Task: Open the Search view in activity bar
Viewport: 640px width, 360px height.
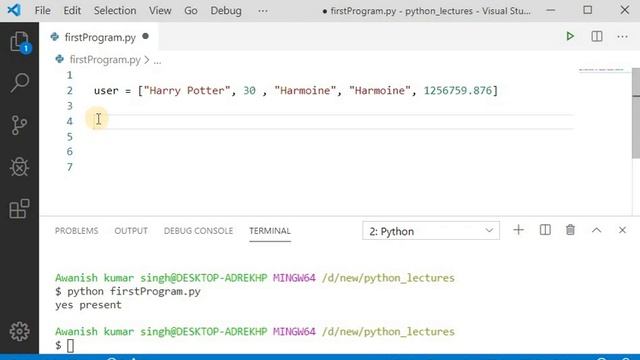Action: coord(20,82)
